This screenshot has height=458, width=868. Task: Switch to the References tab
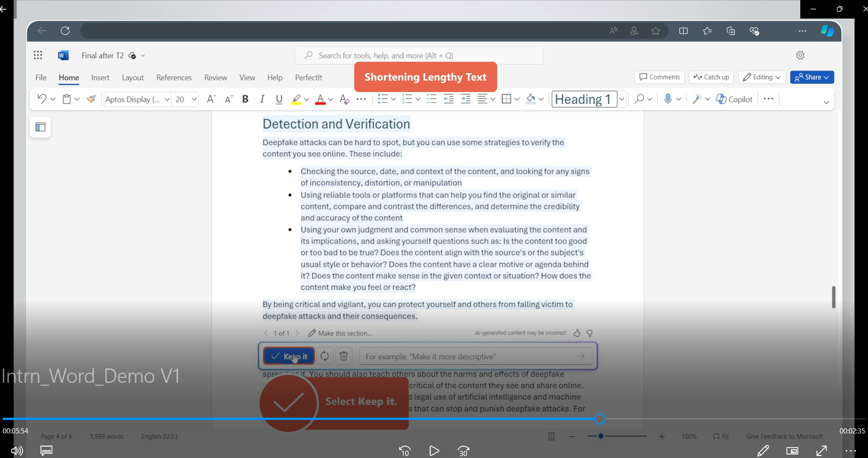click(174, 77)
